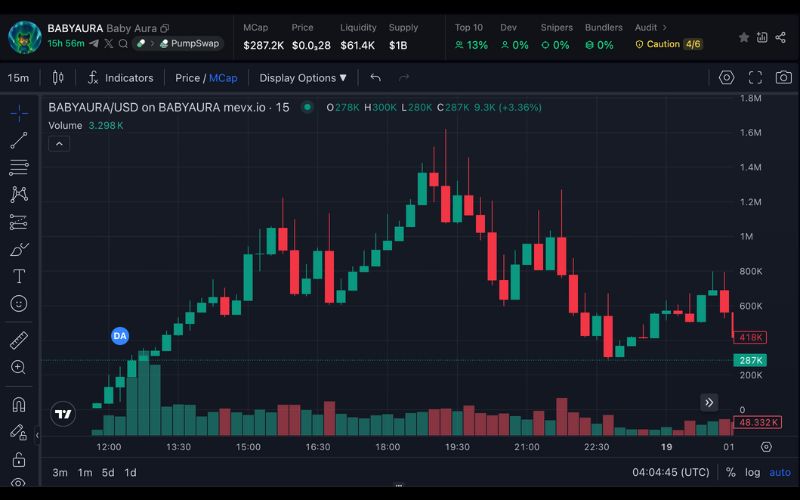Select the 5d date range
Image resolution: width=800 pixels, height=500 pixels.
pos(108,472)
